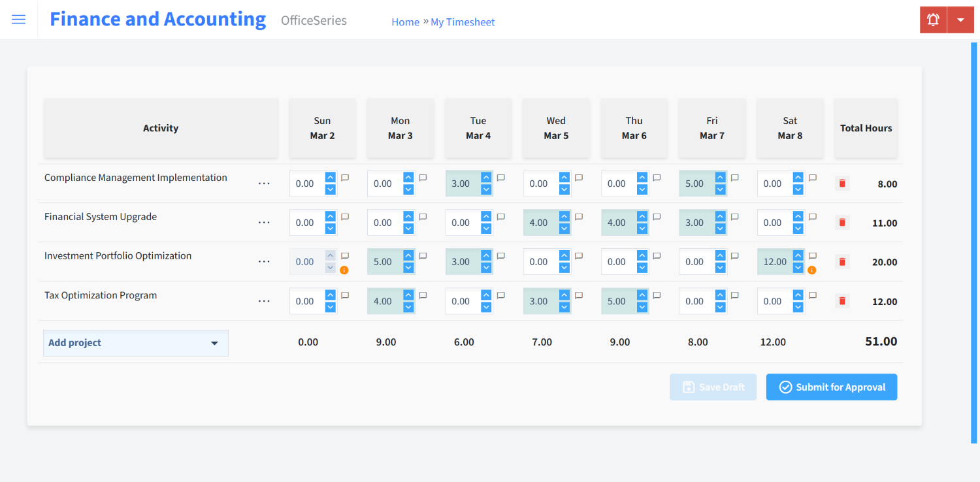Open comment for Financial System Upgrade Wednesday

tap(579, 217)
